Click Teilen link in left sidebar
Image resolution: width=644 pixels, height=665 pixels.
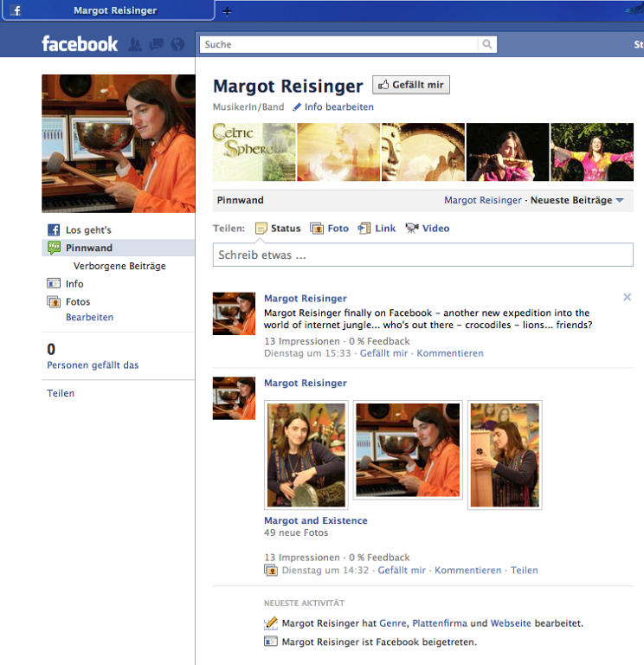[61, 393]
